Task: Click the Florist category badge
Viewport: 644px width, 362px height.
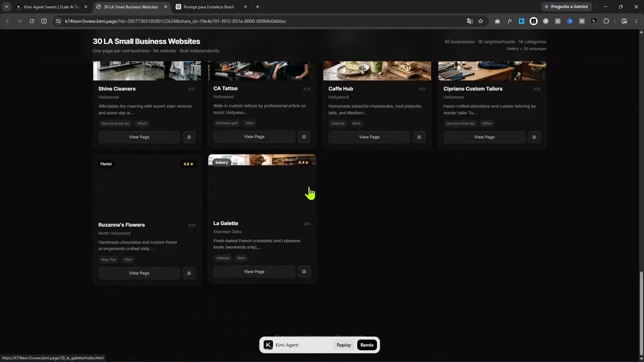Action: [x=106, y=164]
